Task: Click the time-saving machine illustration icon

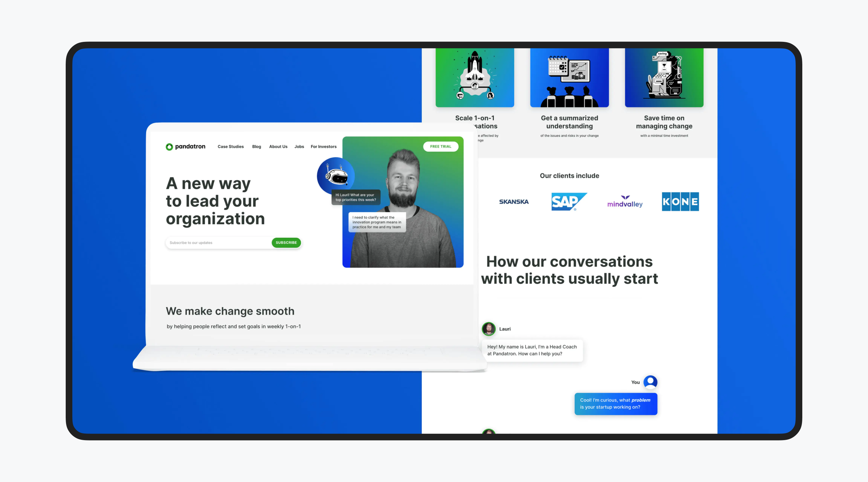Action: [663, 77]
